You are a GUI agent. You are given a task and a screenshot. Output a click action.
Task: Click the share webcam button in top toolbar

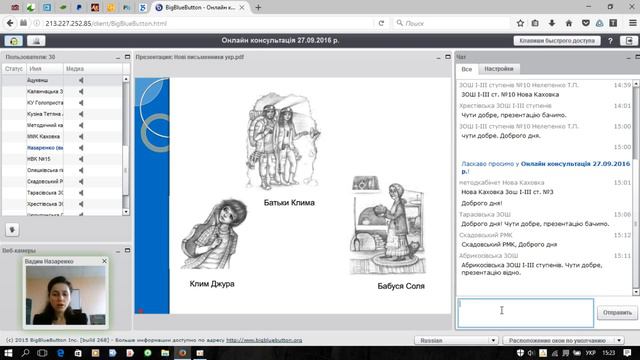point(36,41)
